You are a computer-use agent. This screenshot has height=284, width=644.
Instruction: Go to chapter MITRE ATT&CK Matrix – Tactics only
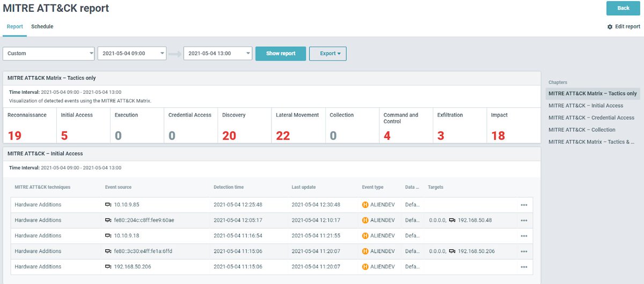tap(592, 94)
